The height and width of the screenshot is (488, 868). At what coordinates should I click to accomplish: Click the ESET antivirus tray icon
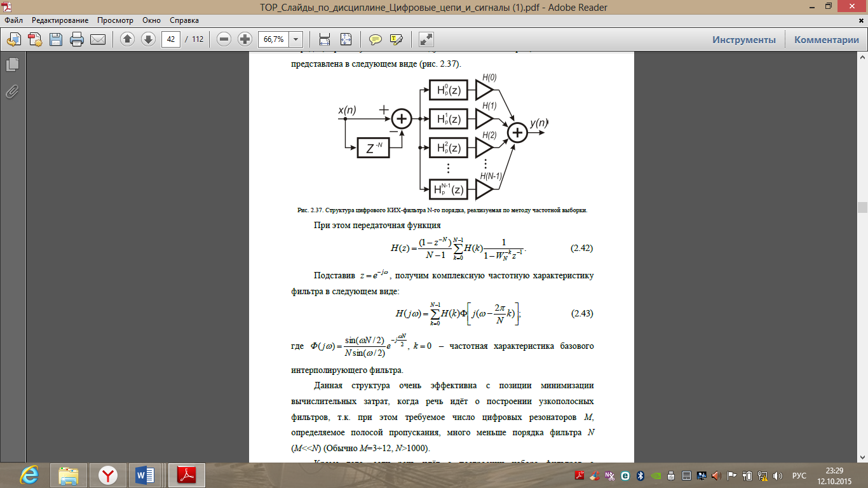point(625,475)
